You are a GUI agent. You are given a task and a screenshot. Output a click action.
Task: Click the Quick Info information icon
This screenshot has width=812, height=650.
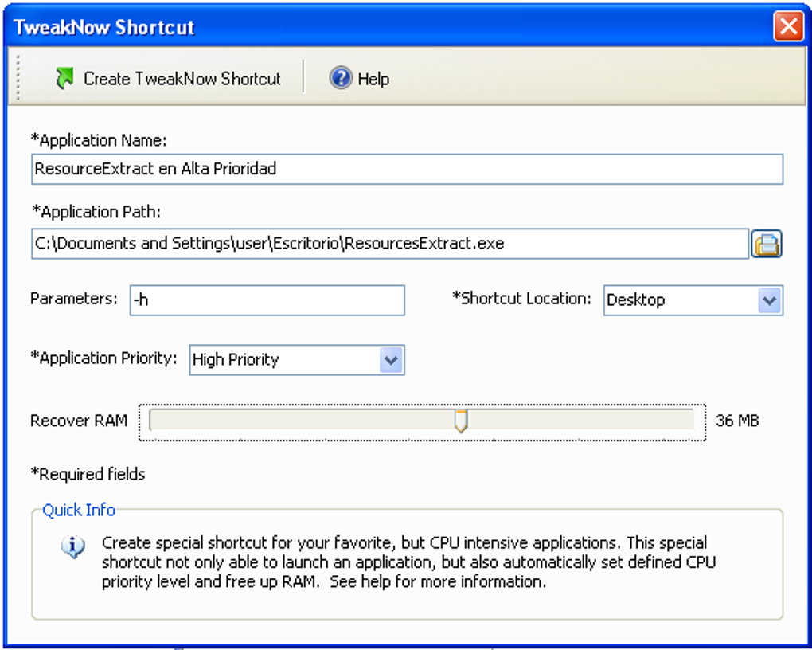(72, 547)
